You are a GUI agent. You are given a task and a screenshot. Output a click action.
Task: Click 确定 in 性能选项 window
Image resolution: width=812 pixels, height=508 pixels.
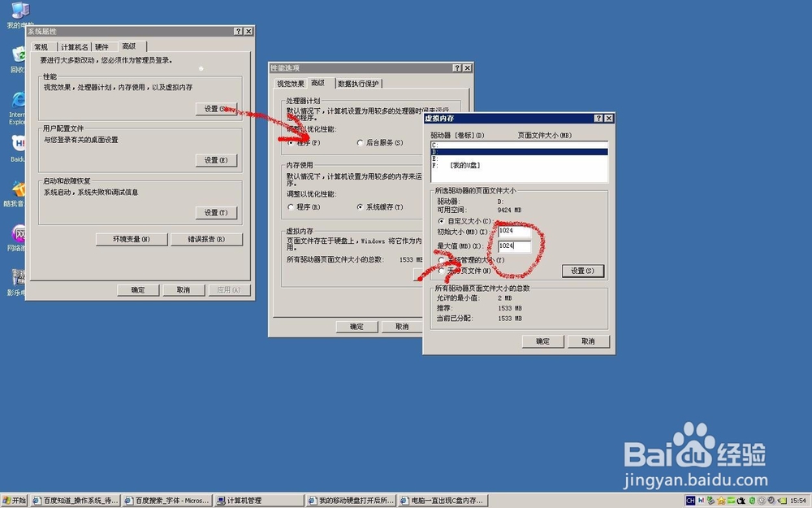coord(356,327)
